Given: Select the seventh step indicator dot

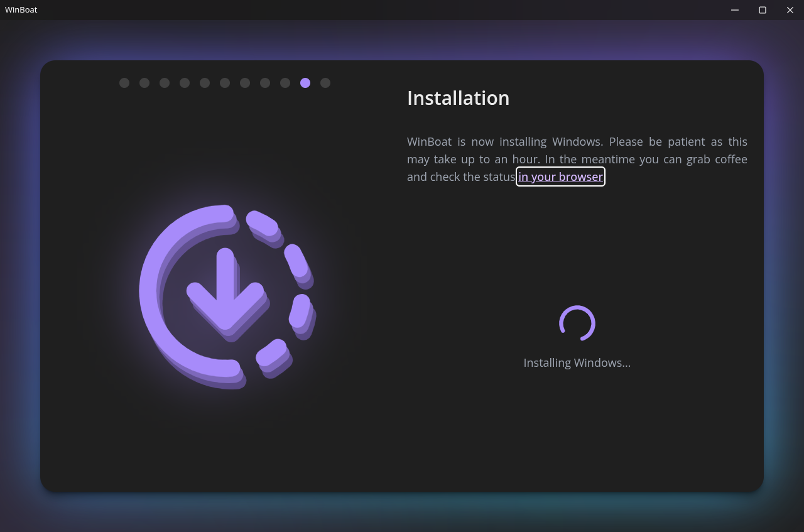Looking at the screenshot, I should point(245,83).
